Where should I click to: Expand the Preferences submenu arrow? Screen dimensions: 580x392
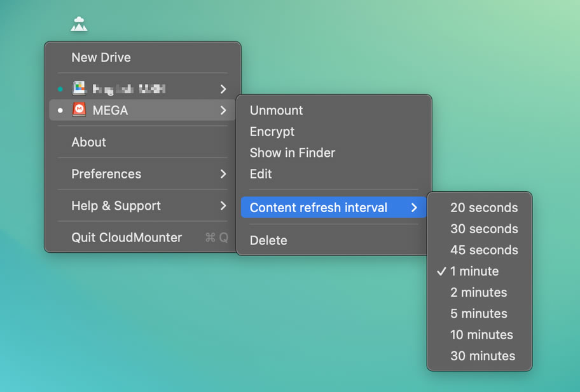coord(223,174)
